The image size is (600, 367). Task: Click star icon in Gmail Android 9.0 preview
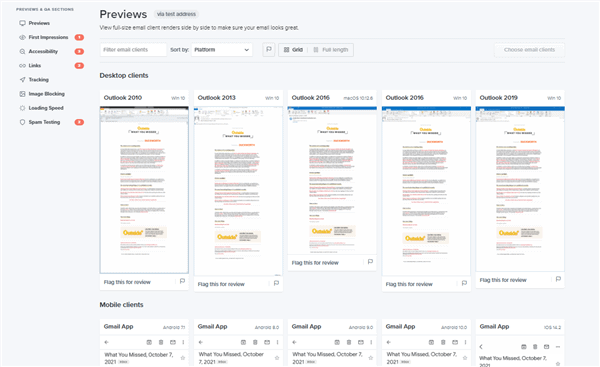click(370, 358)
